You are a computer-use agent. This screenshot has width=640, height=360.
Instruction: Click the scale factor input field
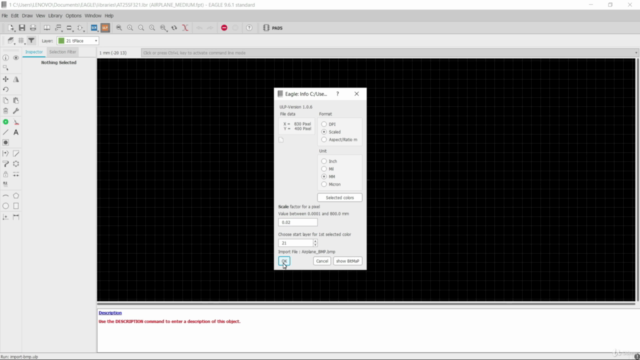click(x=298, y=222)
